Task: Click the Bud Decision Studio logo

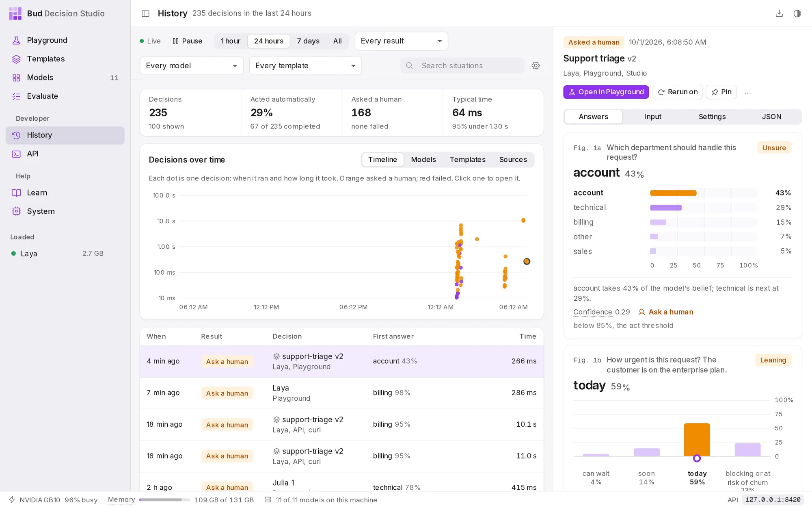Action: point(15,13)
